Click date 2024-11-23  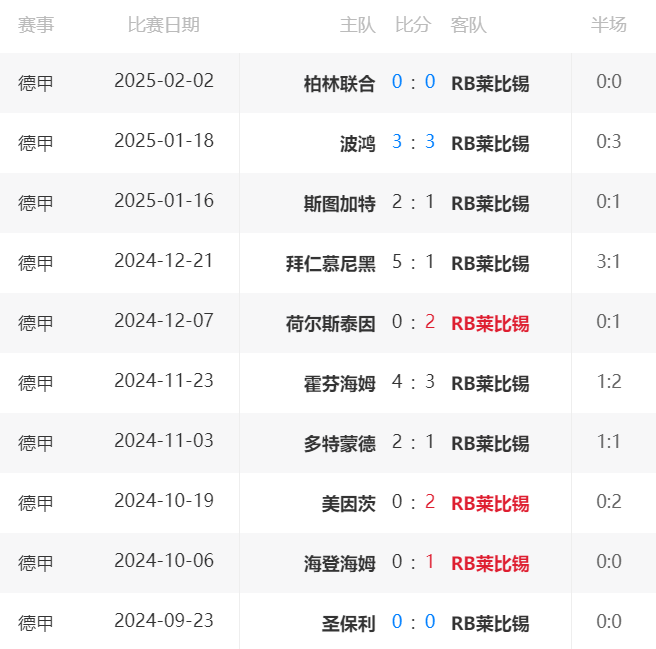coord(164,381)
